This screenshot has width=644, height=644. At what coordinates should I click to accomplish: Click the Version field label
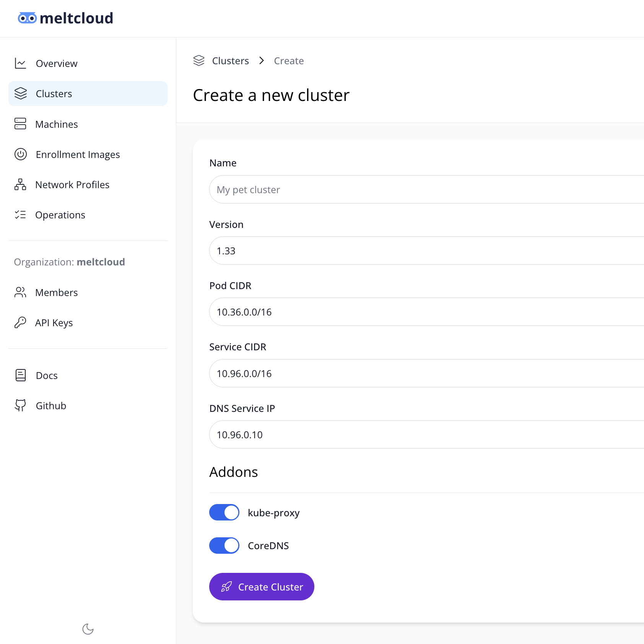click(x=226, y=224)
